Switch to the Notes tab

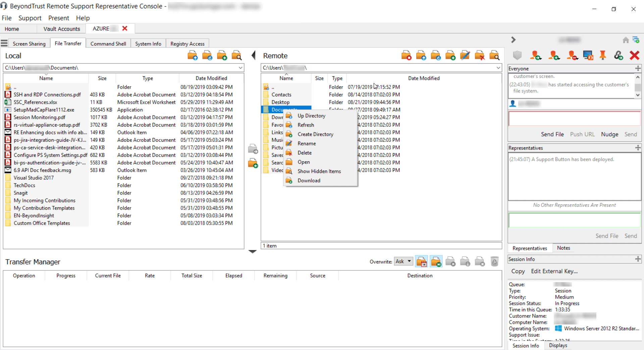click(x=563, y=248)
